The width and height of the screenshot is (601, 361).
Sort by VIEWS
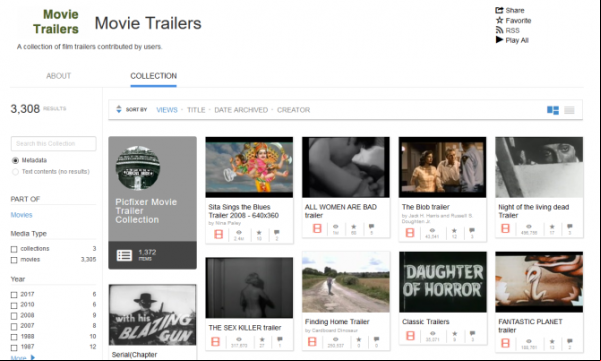[167, 110]
